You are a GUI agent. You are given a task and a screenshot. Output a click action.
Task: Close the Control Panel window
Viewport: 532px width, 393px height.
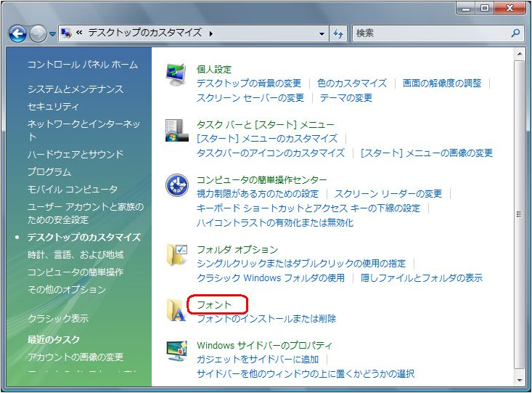[510, 8]
